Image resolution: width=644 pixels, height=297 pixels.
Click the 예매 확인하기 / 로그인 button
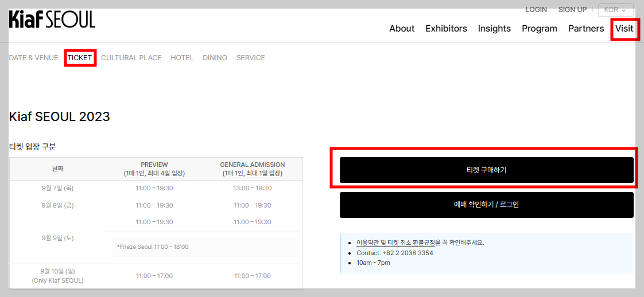tap(486, 205)
